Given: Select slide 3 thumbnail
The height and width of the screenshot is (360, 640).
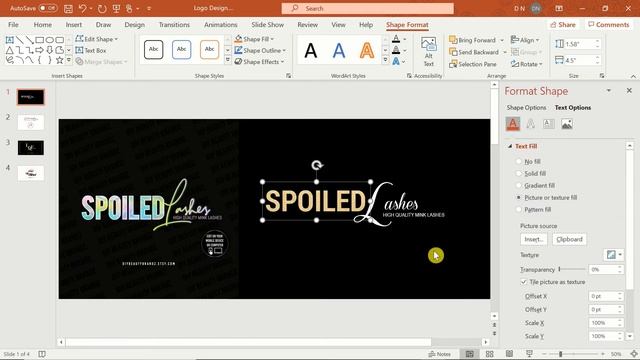Looking at the screenshot, I should click(x=31, y=148).
